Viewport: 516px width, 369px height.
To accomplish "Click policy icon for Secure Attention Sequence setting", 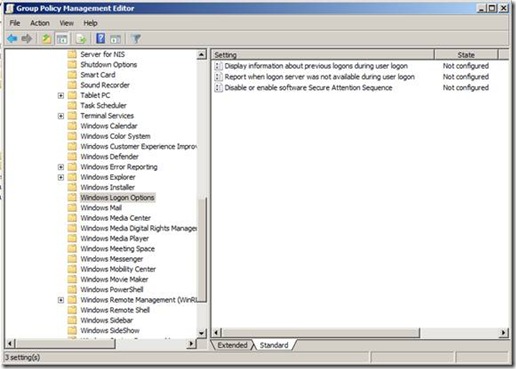I will [218, 88].
